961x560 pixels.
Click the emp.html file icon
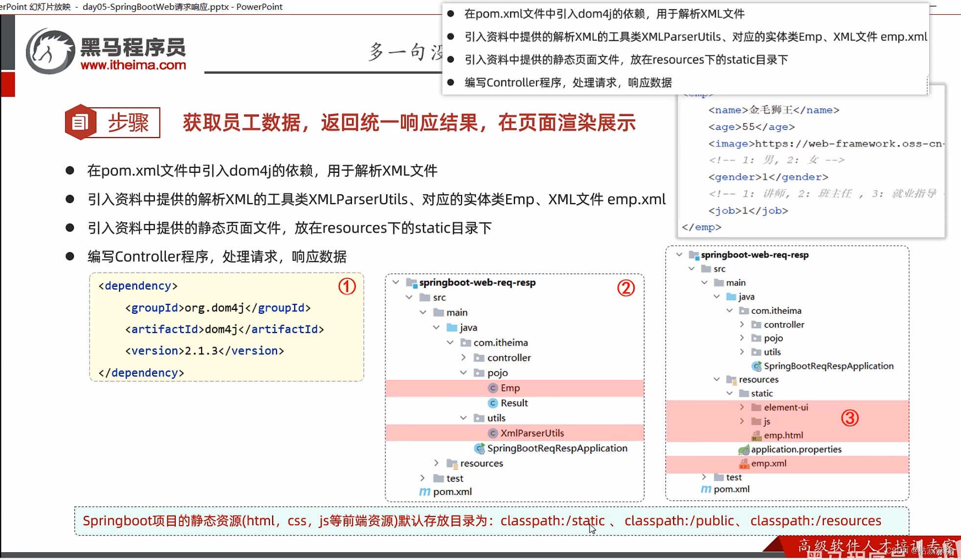pyautogui.click(x=756, y=435)
